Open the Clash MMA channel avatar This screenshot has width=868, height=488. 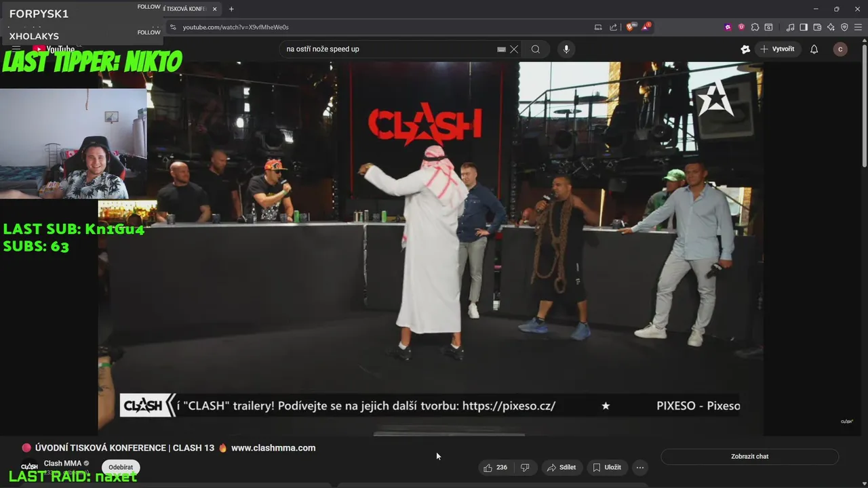coord(29,466)
